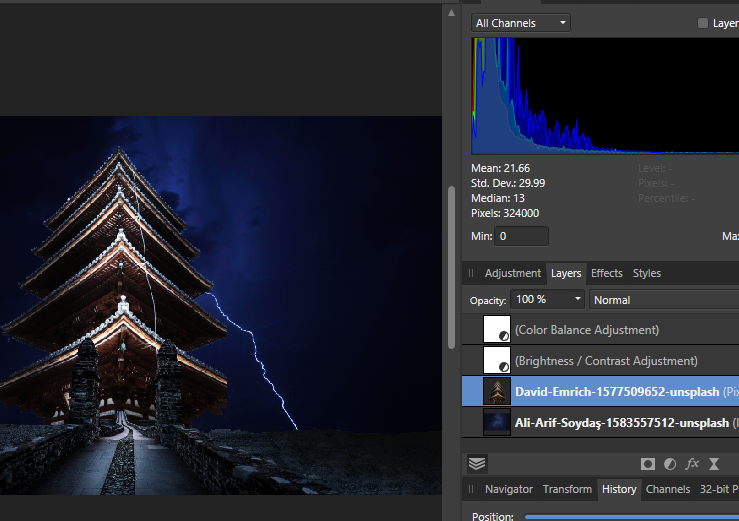Switch to the Effects tab

coord(607,273)
